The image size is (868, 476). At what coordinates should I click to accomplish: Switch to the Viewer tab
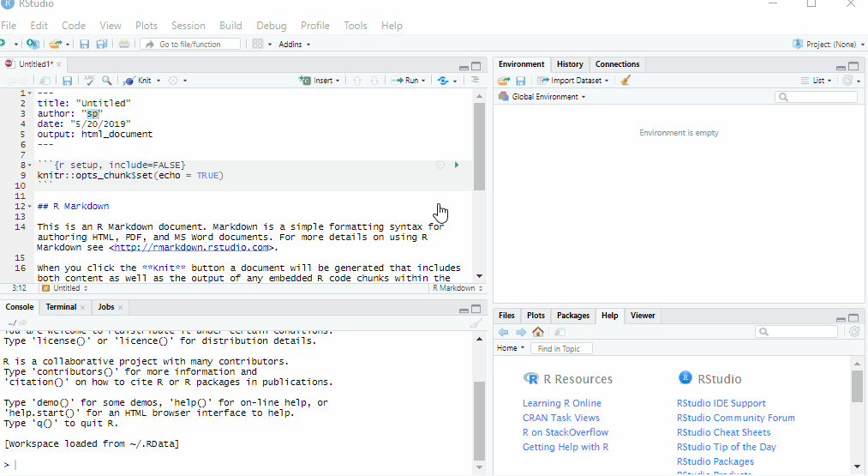point(643,316)
